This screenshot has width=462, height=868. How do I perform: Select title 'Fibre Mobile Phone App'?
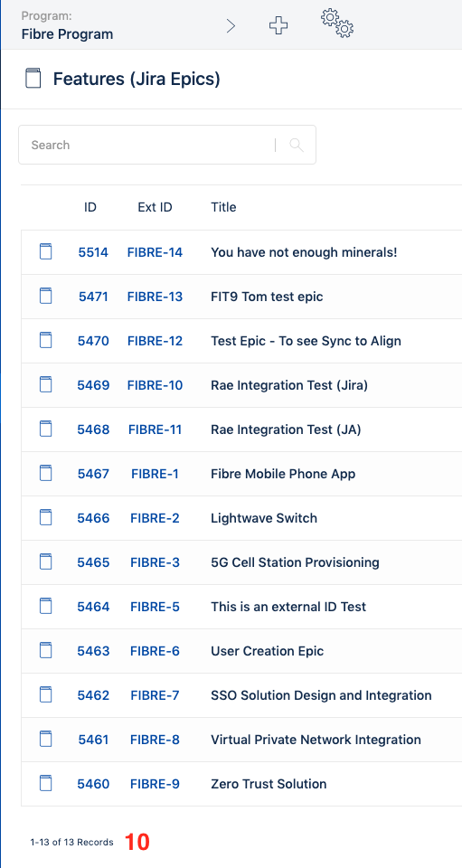[283, 474]
